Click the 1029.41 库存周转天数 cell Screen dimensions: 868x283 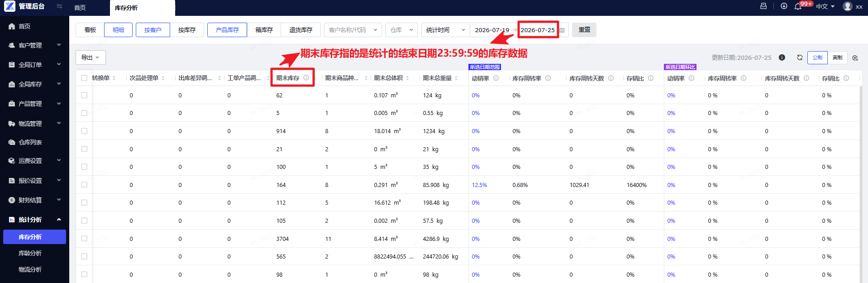click(x=579, y=185)
